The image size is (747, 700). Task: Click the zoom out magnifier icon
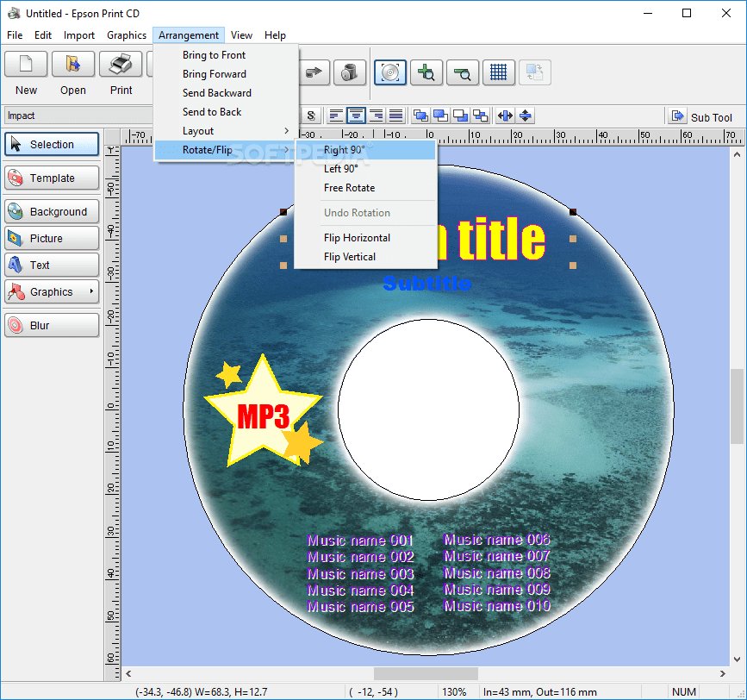coord(462,72)
